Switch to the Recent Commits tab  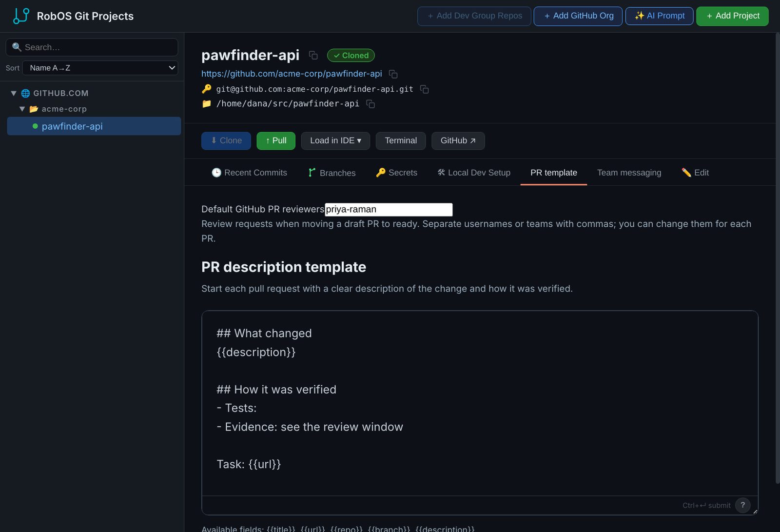coord(249,173)
